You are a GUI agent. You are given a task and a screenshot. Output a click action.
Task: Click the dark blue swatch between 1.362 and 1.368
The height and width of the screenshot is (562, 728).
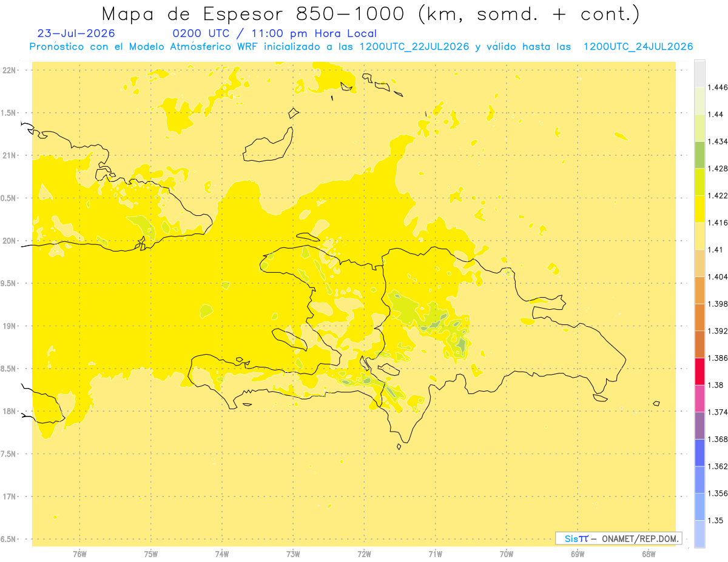click(x=699, y=453)
